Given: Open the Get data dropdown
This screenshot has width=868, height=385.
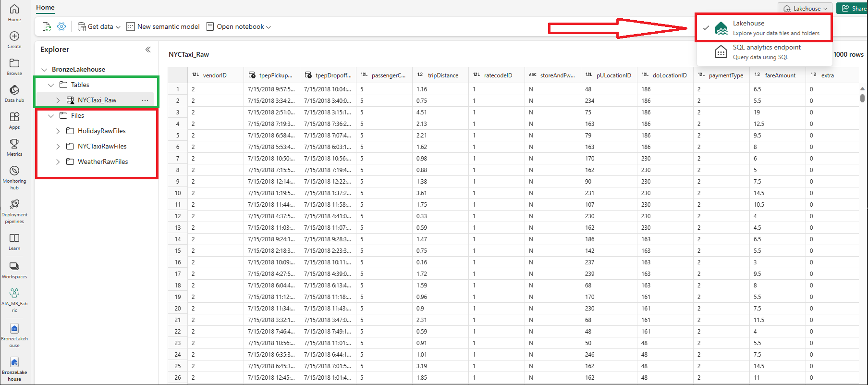Looking at the screenshot, I should pyautogui.click(x=99, y=27).
